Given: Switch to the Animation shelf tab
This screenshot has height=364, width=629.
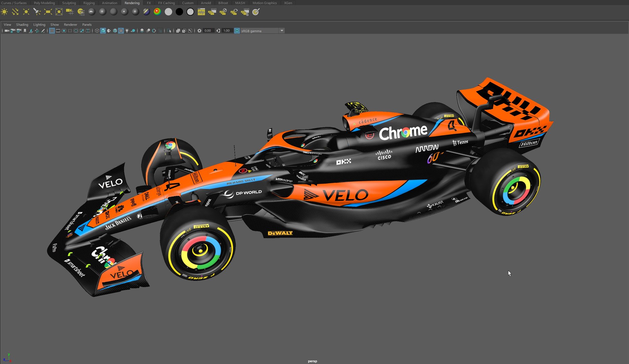Looking at the screenshot, I should point(110,3).
